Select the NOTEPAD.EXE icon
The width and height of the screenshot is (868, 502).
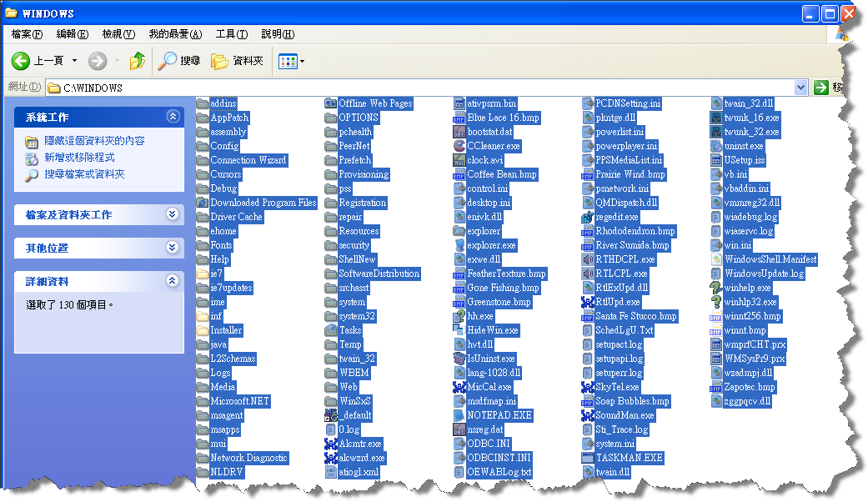pyautogui.click(x=459, y=415)
